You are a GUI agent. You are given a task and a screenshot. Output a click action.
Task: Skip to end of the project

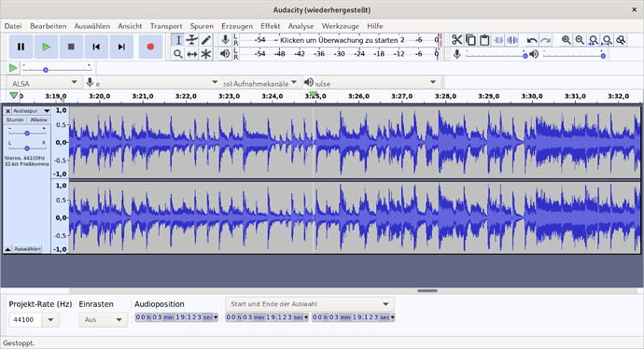point(121,47)
